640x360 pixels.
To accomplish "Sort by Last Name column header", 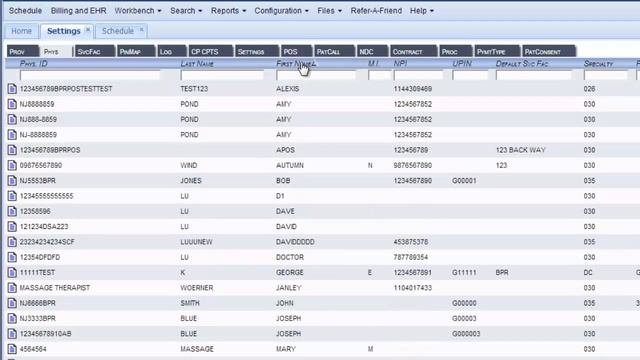I will 197,64.
